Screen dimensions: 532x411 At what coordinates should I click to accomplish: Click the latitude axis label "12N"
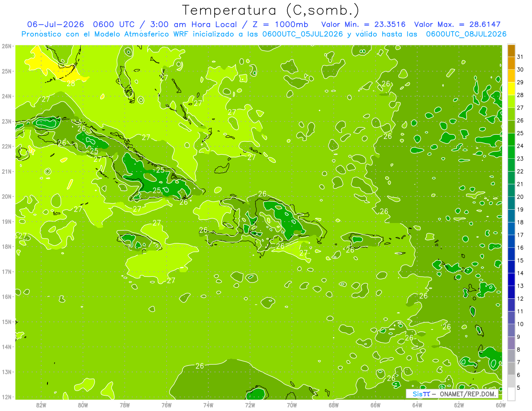[6, 397]
